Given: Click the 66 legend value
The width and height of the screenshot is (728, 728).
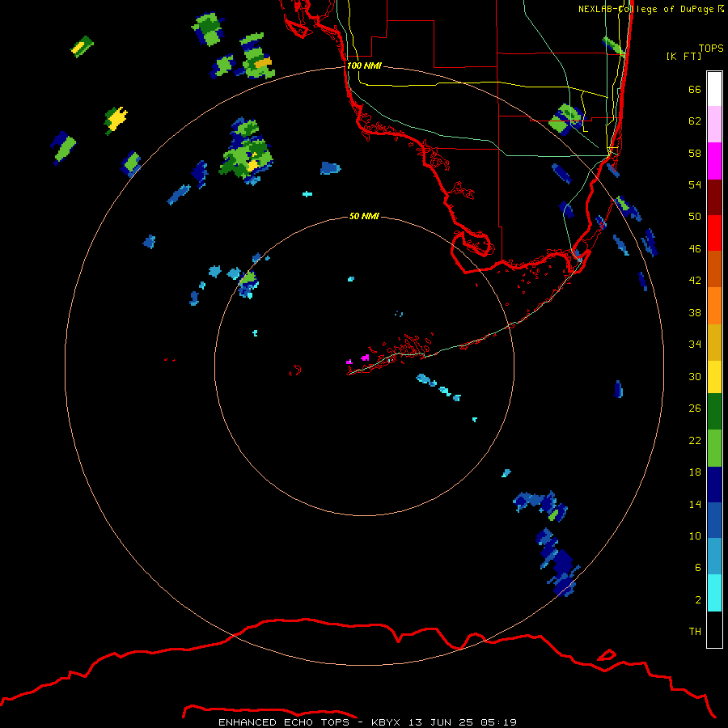Looking at the screenshot, I should (x=695, y=89).
